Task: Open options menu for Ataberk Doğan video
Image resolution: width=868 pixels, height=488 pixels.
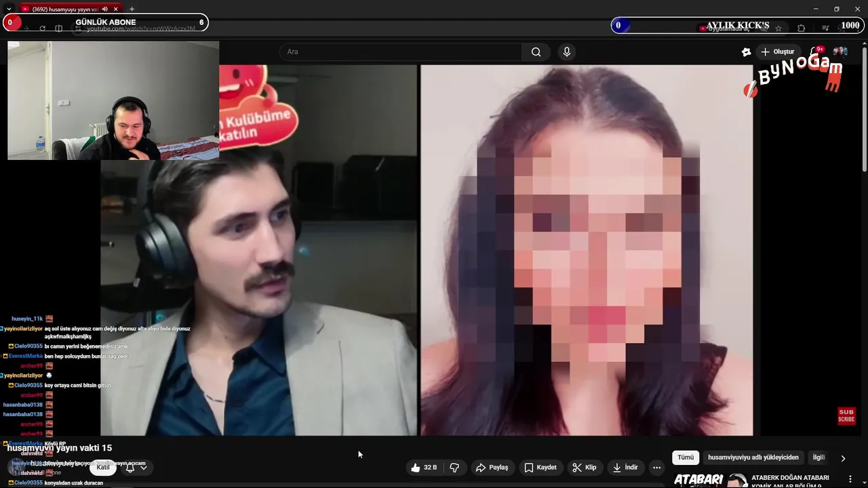Action: (850, 479)
